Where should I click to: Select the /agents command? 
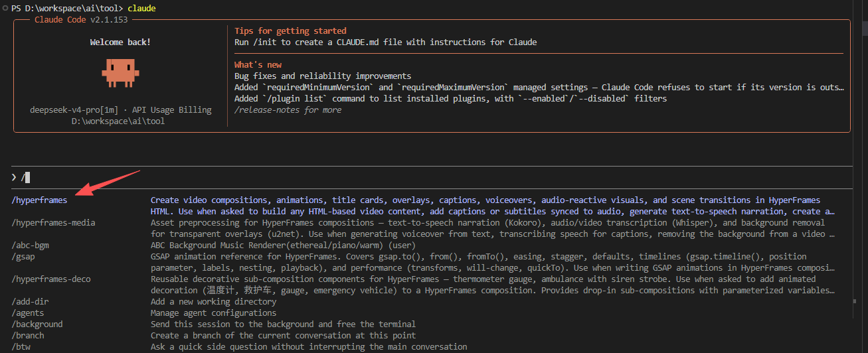(x=28, y=313)
